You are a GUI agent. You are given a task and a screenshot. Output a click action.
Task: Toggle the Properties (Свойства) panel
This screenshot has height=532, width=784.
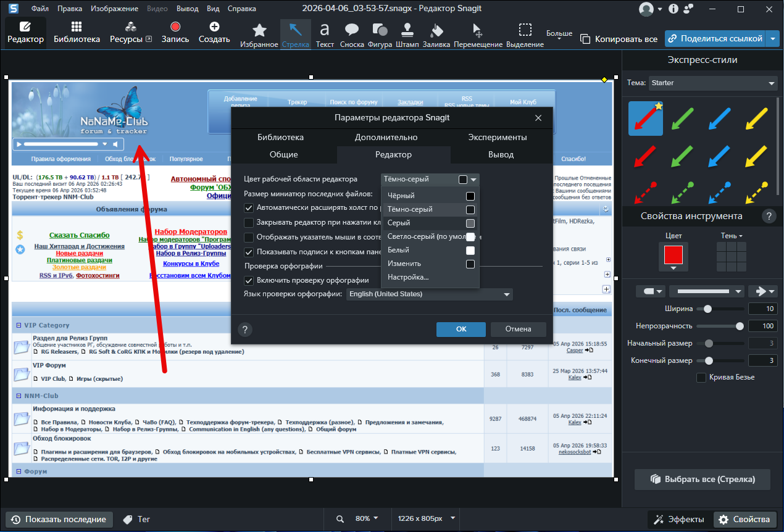[745, 519]
